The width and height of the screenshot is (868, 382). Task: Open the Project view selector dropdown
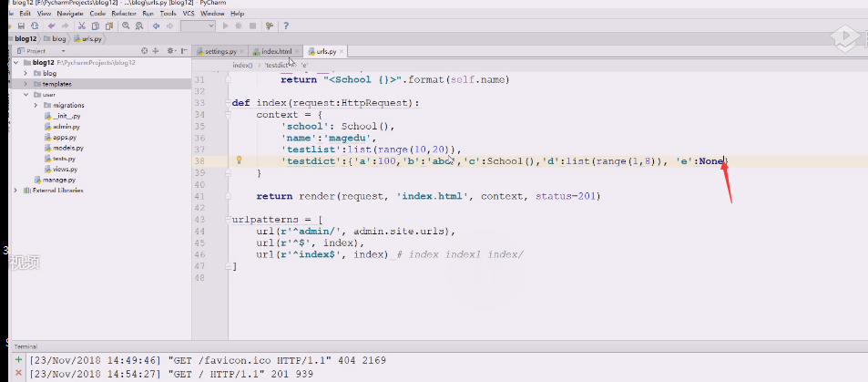pyautogui.click(x=63, y=51)
